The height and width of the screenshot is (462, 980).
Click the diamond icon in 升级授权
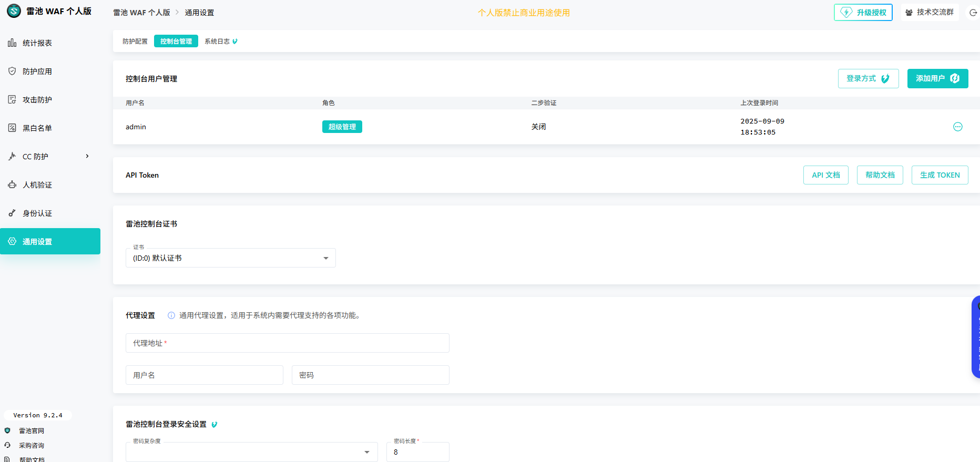pos(846,12)
